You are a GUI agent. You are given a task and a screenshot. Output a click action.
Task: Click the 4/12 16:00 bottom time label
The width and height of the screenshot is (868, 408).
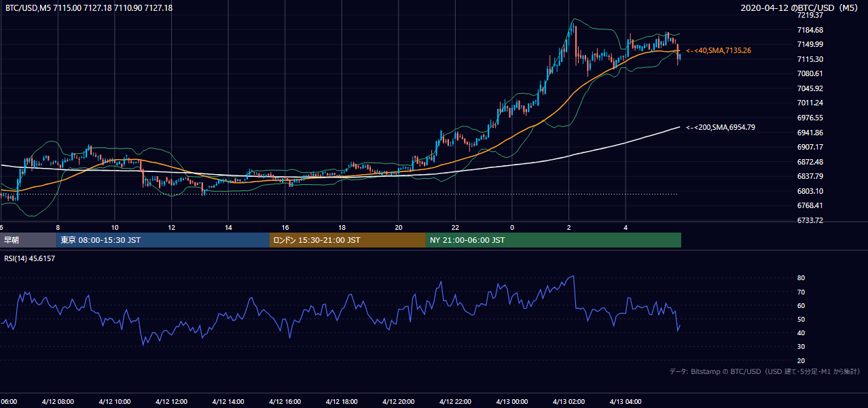click(285, 402)
